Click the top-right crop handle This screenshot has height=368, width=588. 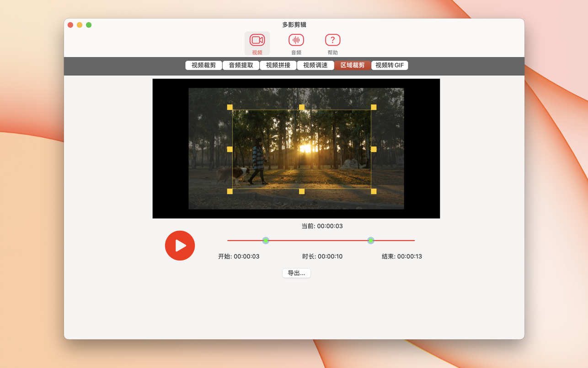tap(374, 107)
